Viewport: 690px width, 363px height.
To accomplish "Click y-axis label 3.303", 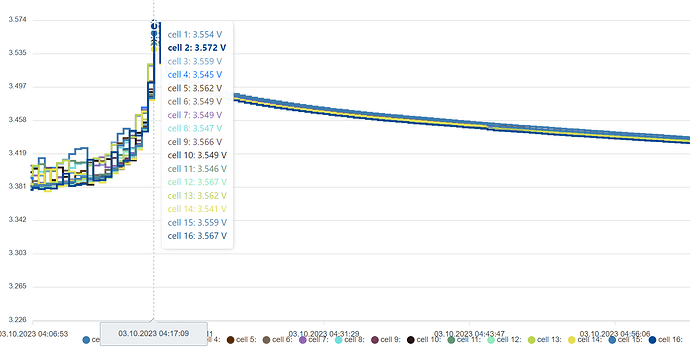I will 18,253.
